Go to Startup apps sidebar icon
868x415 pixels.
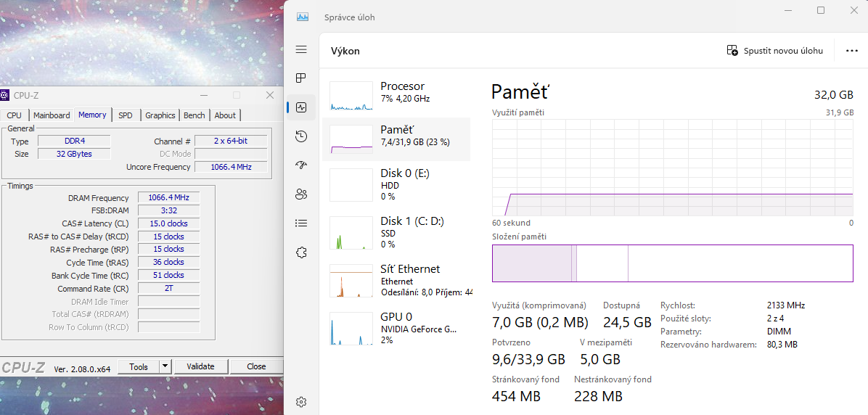301,165
